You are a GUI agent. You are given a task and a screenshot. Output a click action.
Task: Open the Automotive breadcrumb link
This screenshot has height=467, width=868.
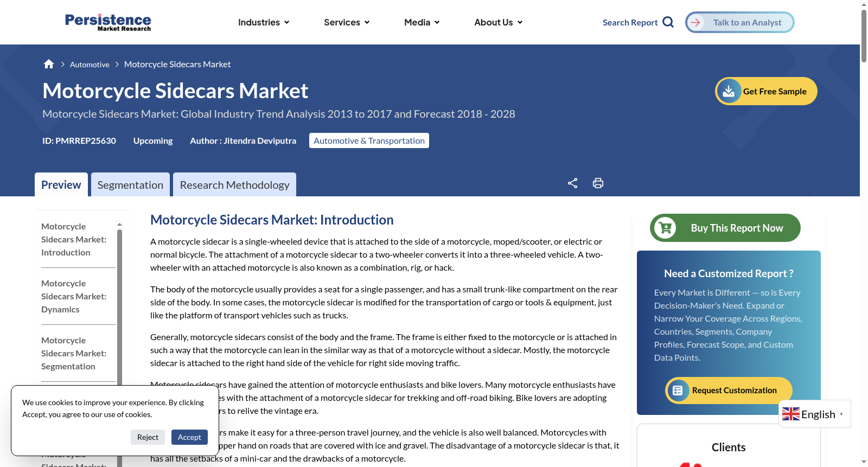tap(90, 65)
